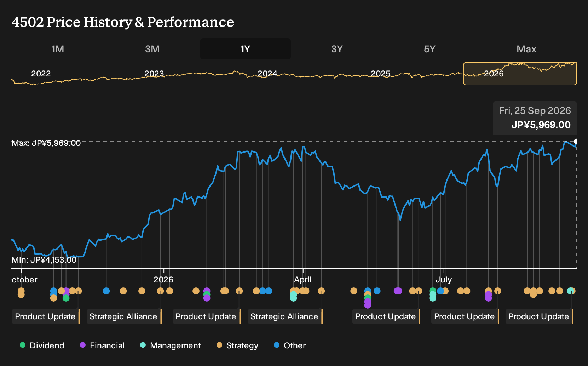This screenshot has width=588, height=366.
Task: Click the highlighted 2026 range selector in mini chart
Action: tap(520, 74)
